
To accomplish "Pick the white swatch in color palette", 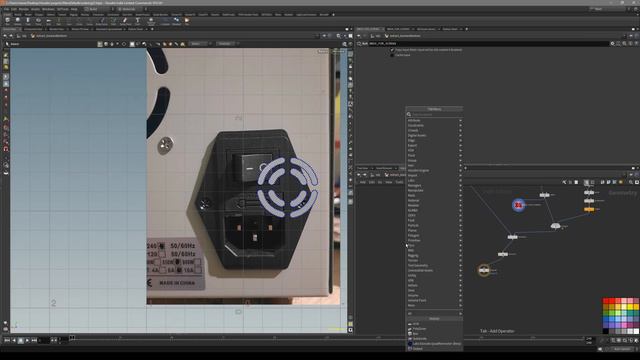I will point(636,331).
